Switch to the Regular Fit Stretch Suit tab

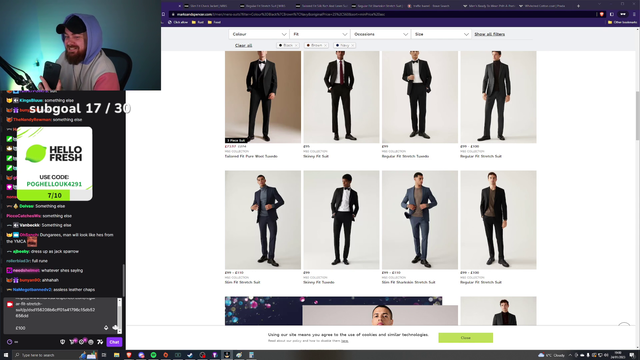click(265, 6)
